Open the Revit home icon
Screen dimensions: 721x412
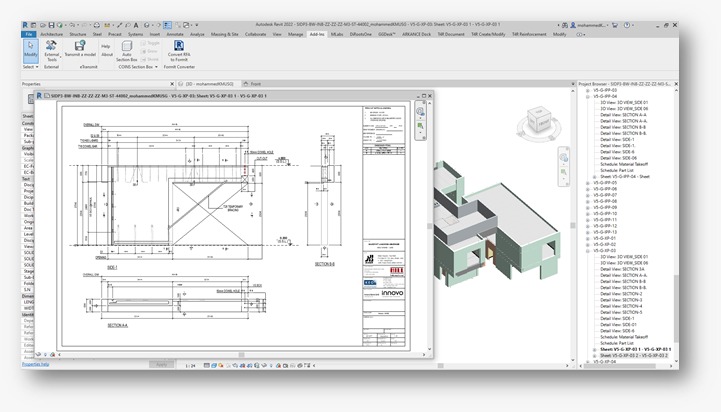click(25, 25)
